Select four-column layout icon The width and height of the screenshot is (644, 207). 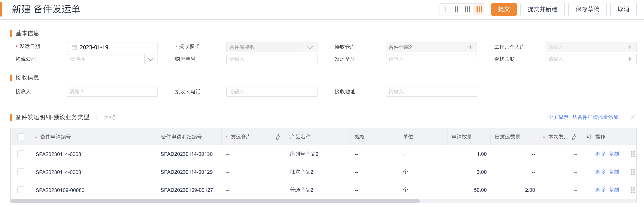pos(478,9)
